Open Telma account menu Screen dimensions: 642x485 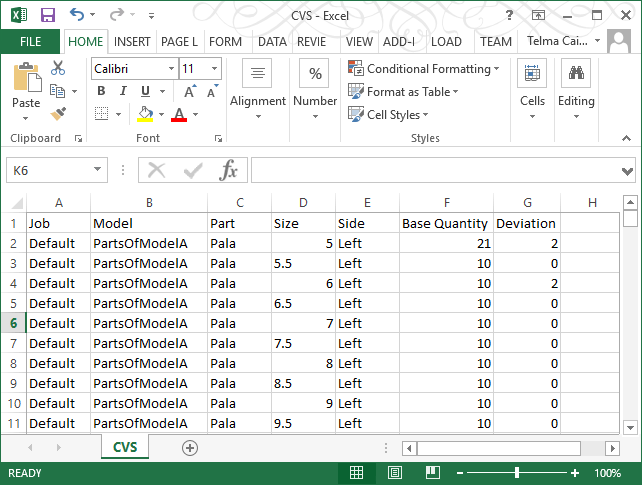(x=563, y=41)
